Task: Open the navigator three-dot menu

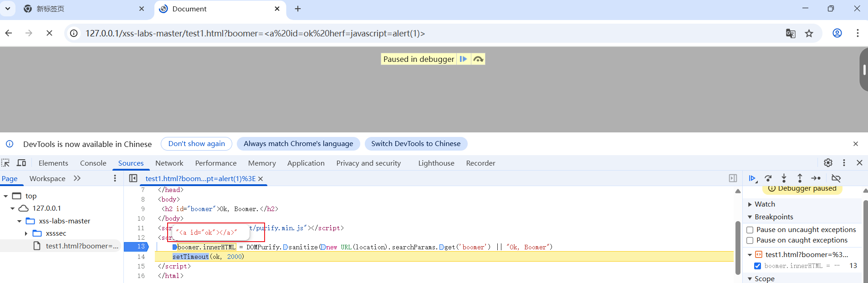Action: point(115,178)
